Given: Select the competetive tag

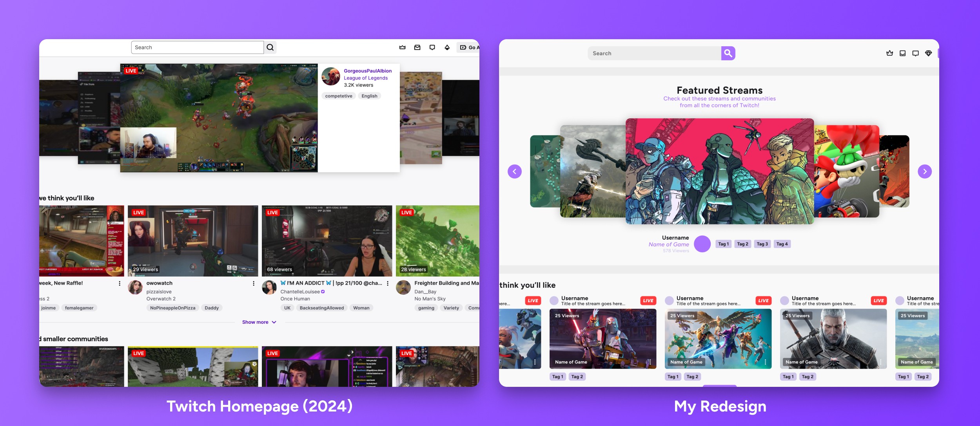Looking at the screenshot, I should [339, 96].
